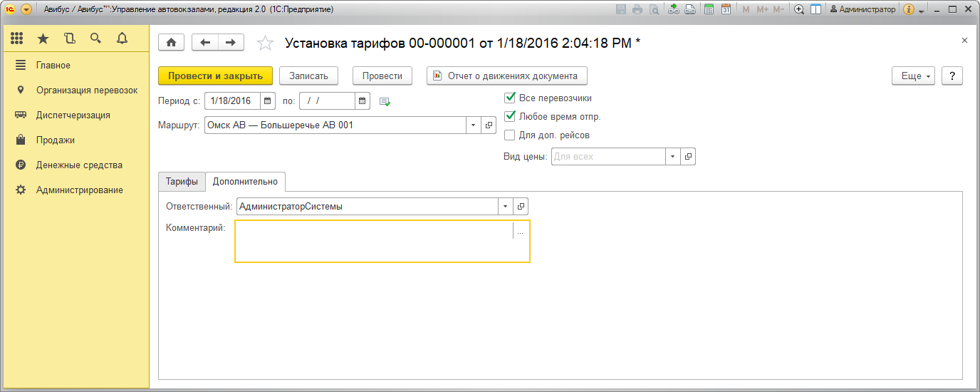The image size is (980, 392).
Task: Enable the Для доп. рейсов checkbox
Action: (x=509, y=135)
